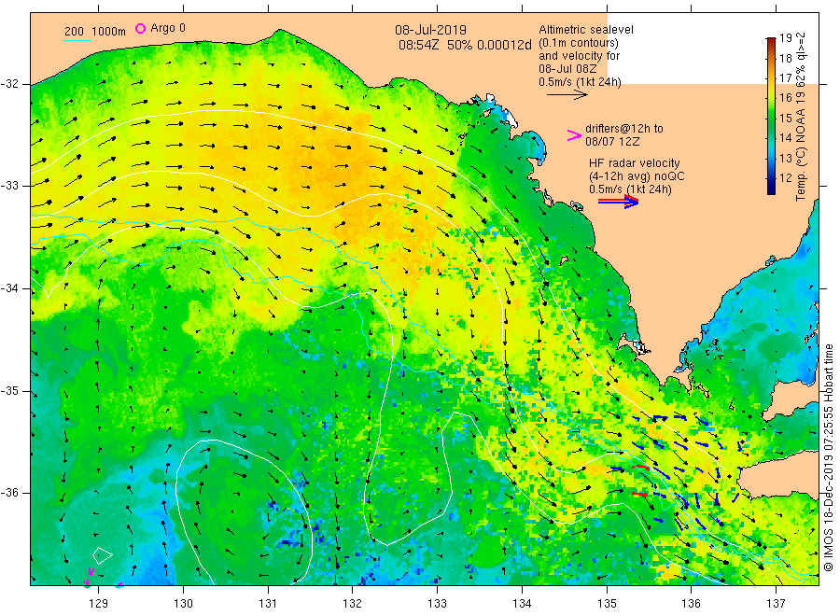The height and width of the screenshot is (616, 840).
Task: Click the small diamond sea-level contour near 129E
Action: tap(103, 555)
